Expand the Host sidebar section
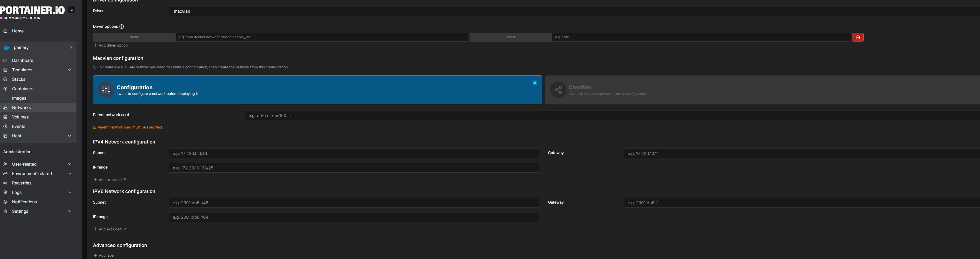 [70, 136]
